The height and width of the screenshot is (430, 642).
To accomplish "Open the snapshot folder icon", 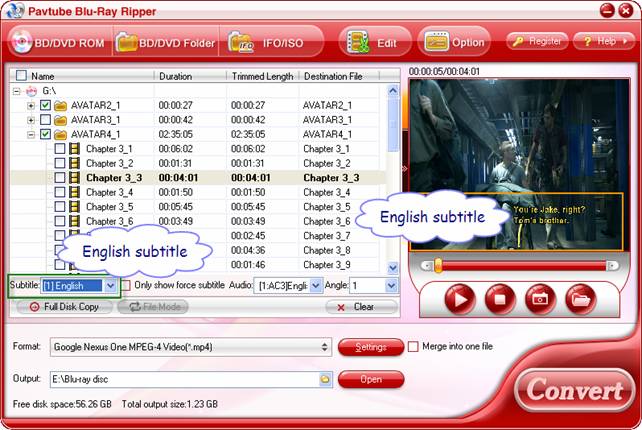I will click(x=580, y=299).
